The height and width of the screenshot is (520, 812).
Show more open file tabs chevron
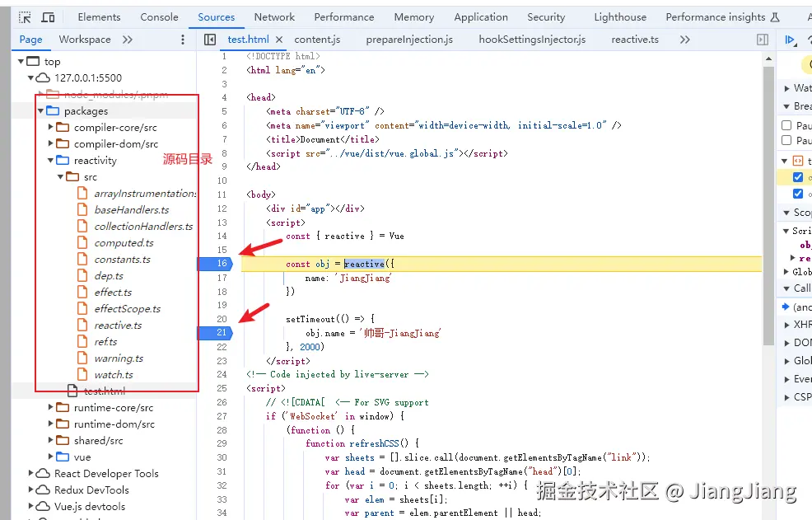[x=684, y=40]
